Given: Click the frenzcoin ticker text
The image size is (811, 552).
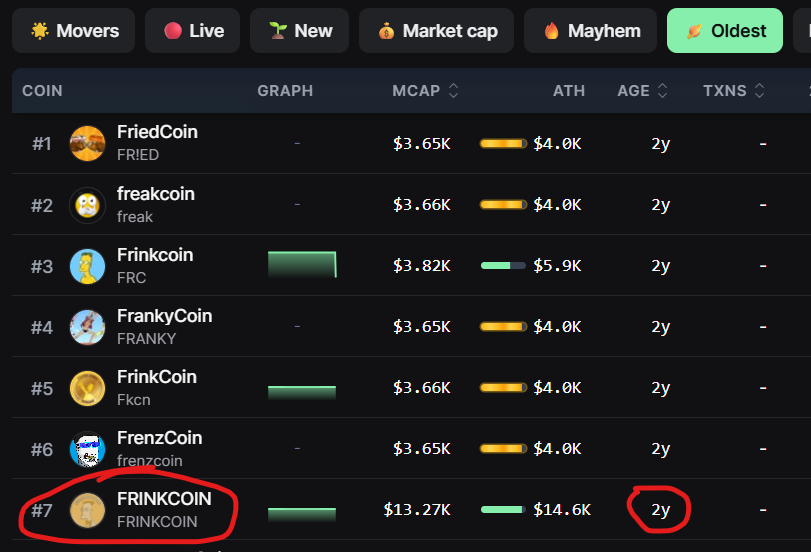Looking at the screenshot, I should [x=149, y=460].
